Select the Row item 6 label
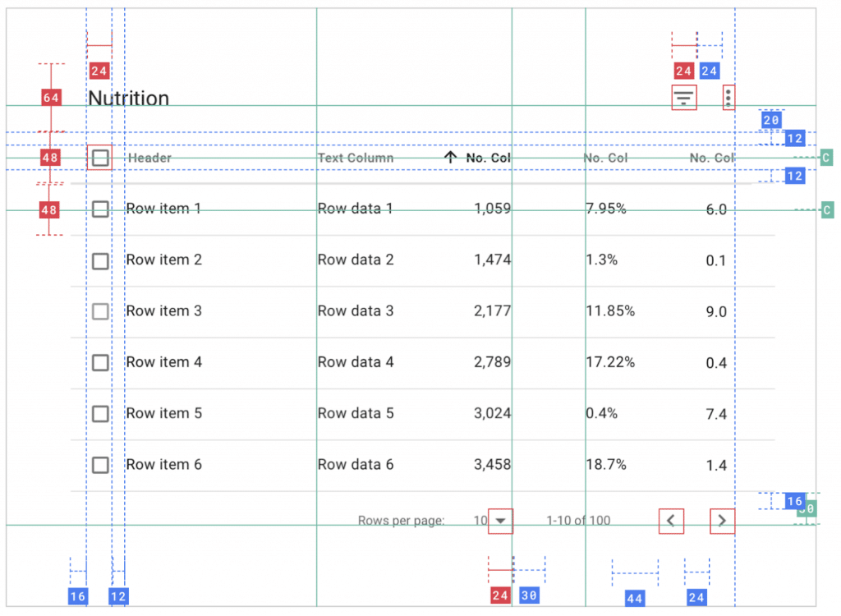The width and height of the screenshot is (841, 616). point(163,465)
